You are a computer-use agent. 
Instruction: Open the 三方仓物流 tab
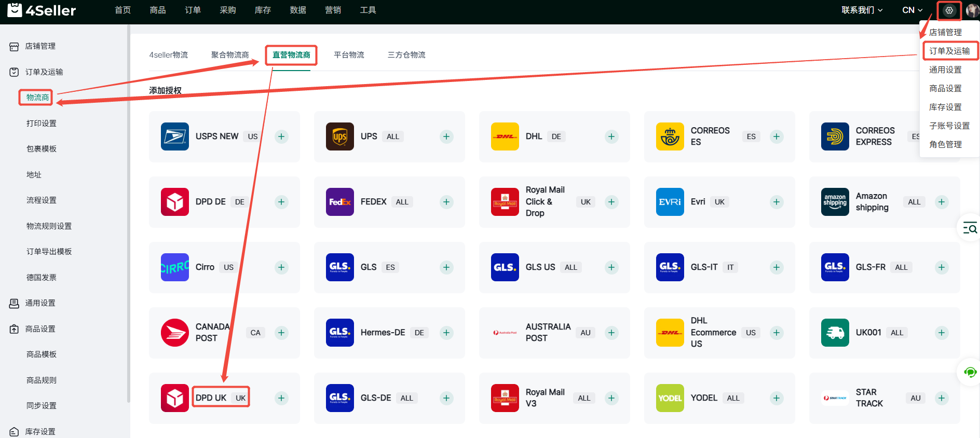[x=406, y=55]
